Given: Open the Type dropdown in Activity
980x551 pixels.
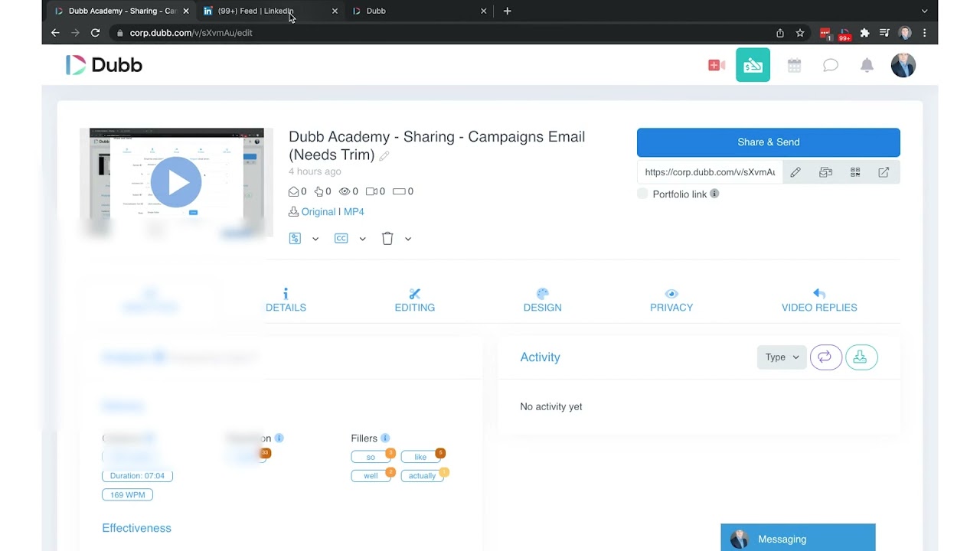Looking at the screenshot, I should tap(782, 357).
